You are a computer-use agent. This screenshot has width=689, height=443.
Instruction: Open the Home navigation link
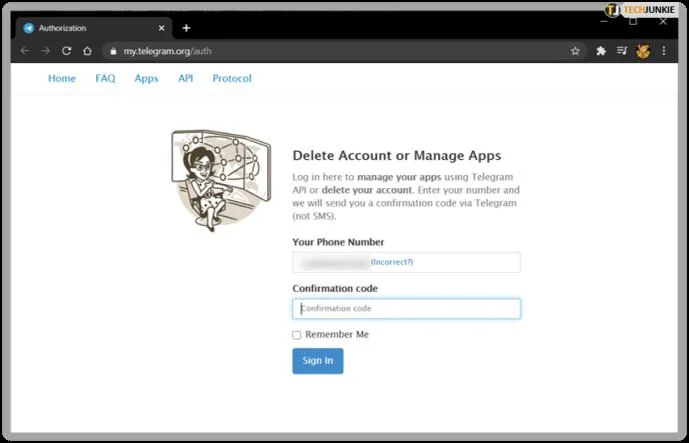click(62, 78)
